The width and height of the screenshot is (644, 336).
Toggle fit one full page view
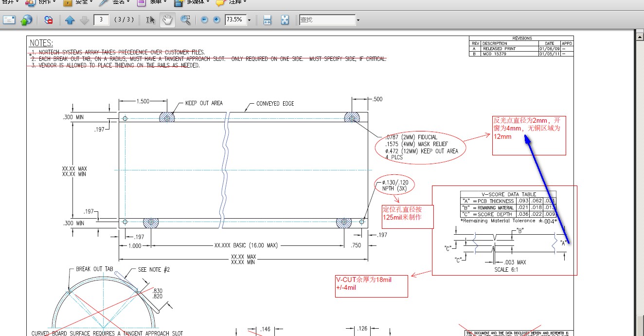click(285, 20)
